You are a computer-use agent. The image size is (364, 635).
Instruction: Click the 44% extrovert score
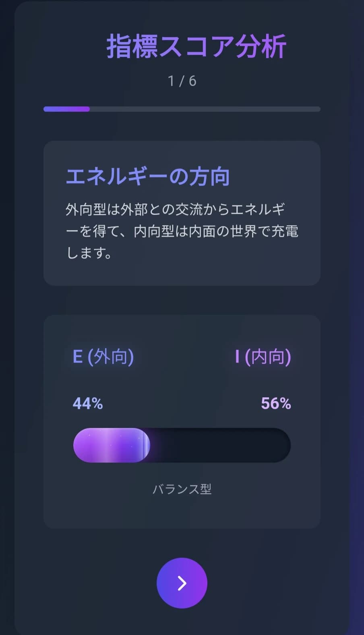[x=88, y=403]
